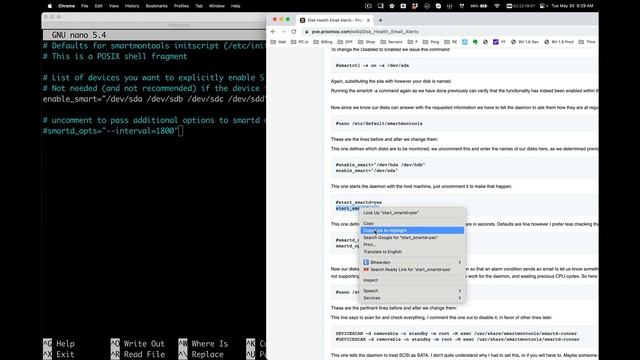The height and width of the screenshot is (360, 640).
Task: Click the date and time clock
Action: click(x=572, y=6)
